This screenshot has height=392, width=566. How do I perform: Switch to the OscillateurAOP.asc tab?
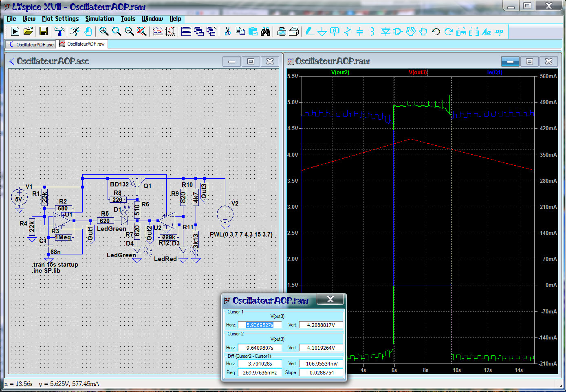pos(31,44)
